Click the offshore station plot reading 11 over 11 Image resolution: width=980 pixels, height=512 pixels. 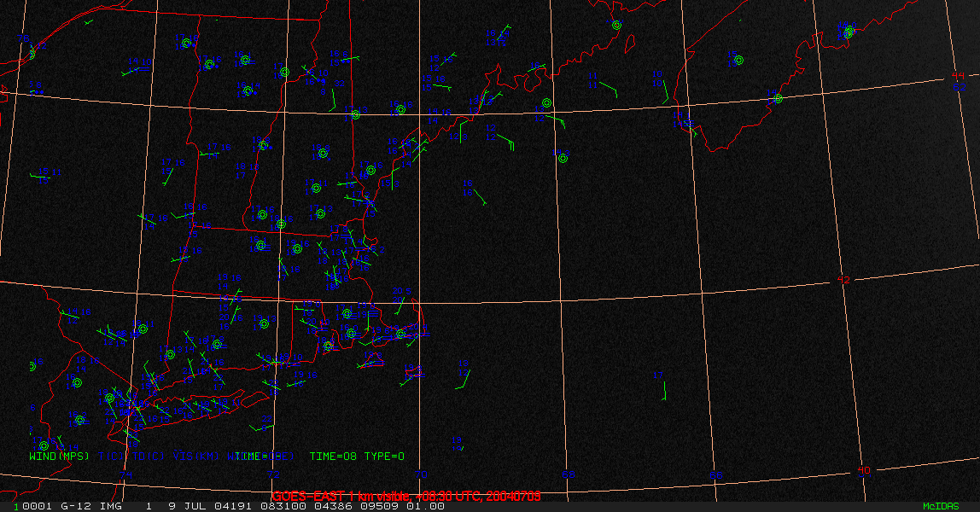coord(592,80)
